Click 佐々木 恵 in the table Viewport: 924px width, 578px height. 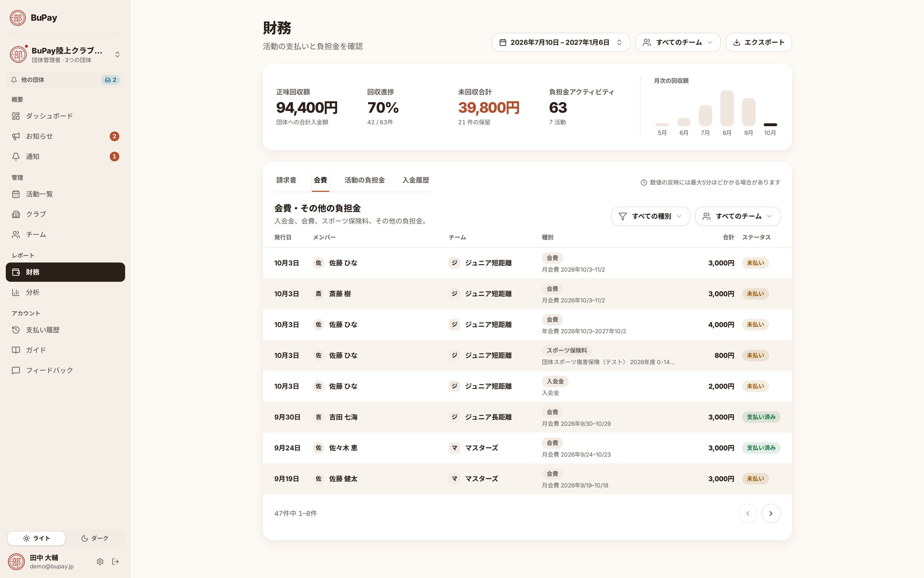click(343, 448)
